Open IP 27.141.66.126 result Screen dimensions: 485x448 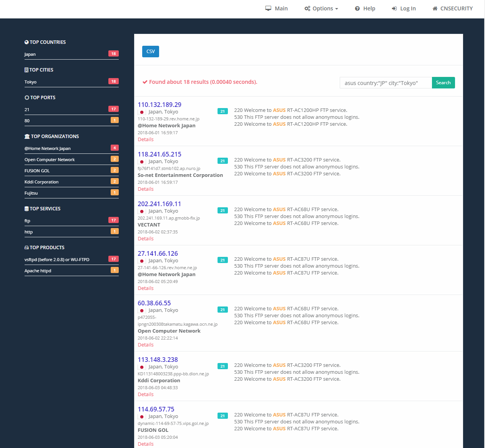point(158,253)
